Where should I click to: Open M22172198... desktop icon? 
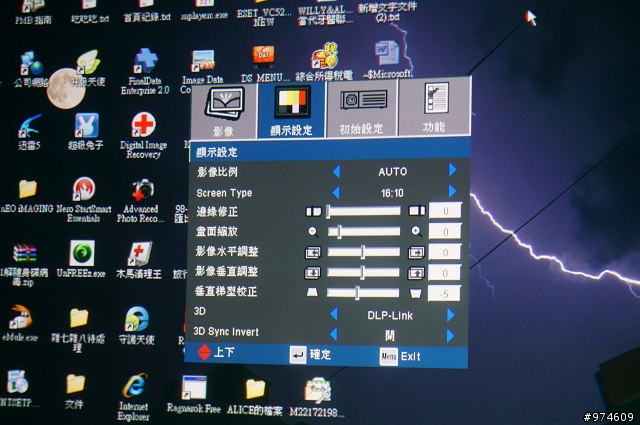coord(317,398)
